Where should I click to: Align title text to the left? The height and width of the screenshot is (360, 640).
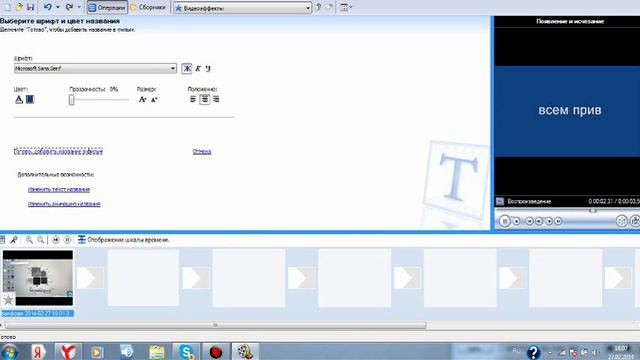tap(193, 99)
